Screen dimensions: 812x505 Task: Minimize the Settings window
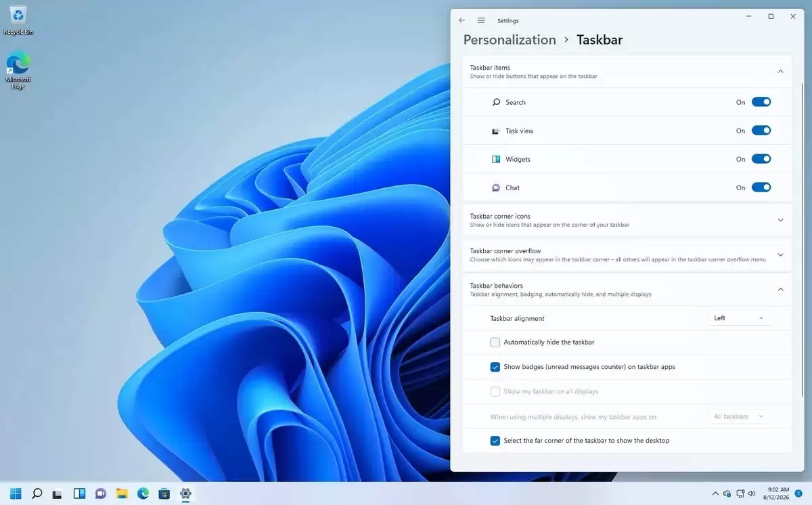pyautogui.click(x=749, y=16)
